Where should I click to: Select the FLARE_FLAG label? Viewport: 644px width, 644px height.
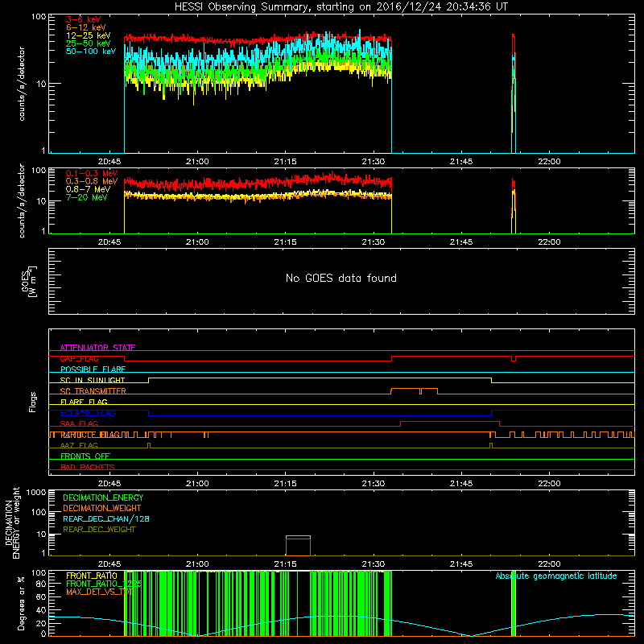[84, 402]
